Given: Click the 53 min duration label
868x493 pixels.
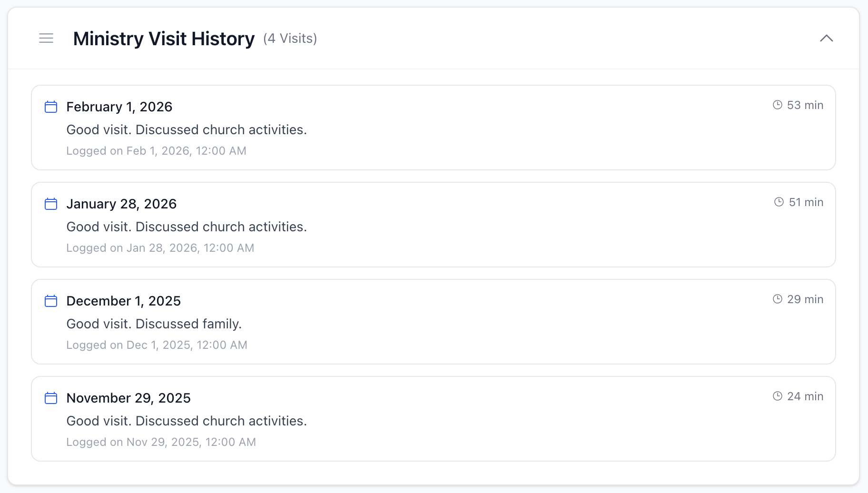Looking at the screenshot, I should coord(805,105).
